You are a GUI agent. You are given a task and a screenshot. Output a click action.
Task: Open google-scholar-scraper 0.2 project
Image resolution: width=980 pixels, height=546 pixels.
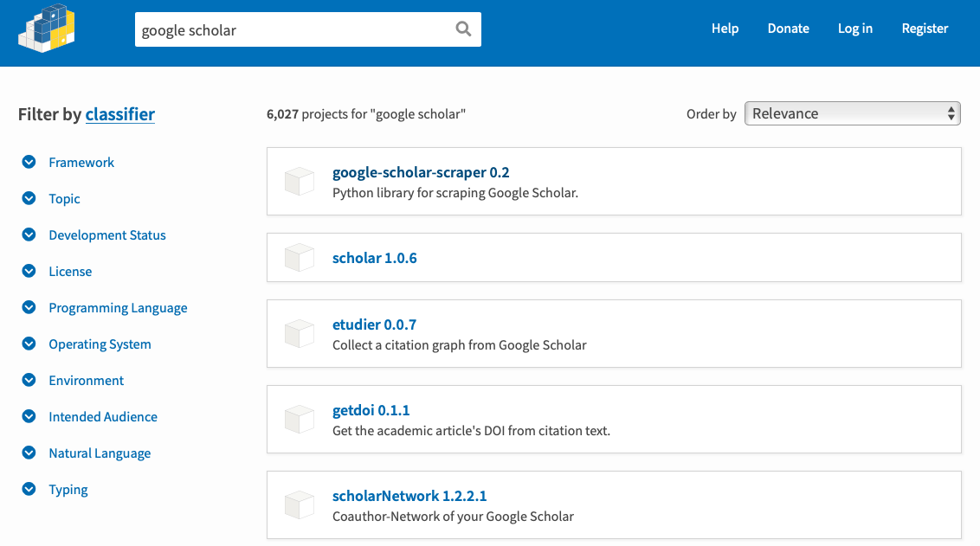point(421,172)
